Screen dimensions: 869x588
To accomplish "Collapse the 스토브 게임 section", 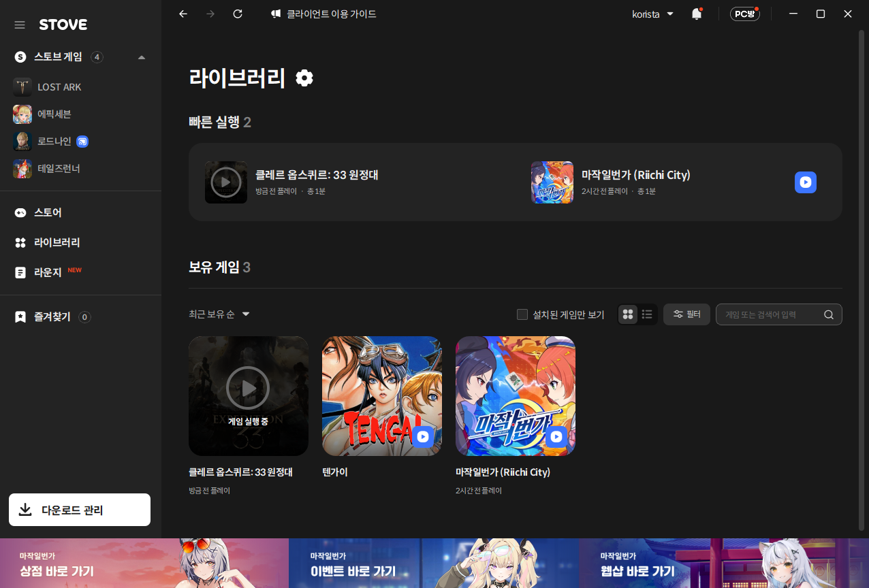I will 142,57.
